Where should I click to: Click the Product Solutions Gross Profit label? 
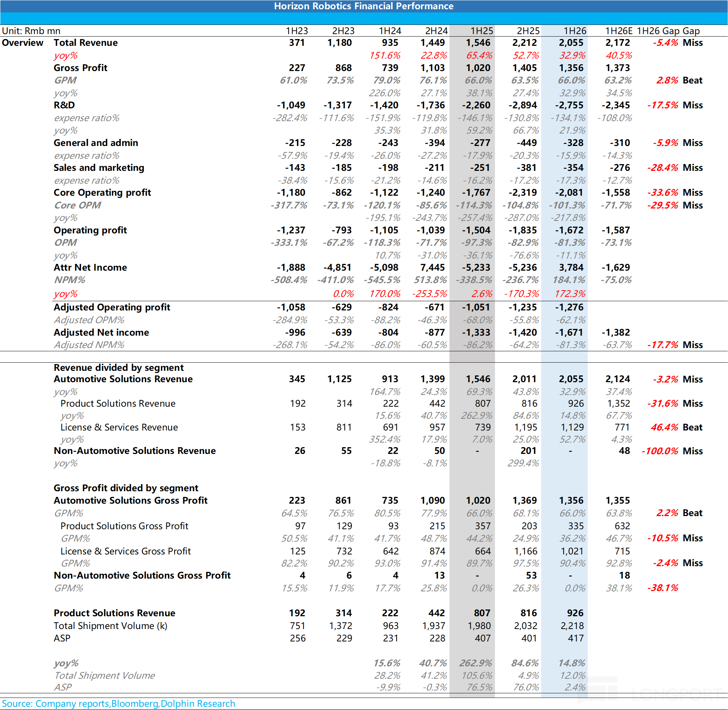pyautogui.click(x=125, y=526)
